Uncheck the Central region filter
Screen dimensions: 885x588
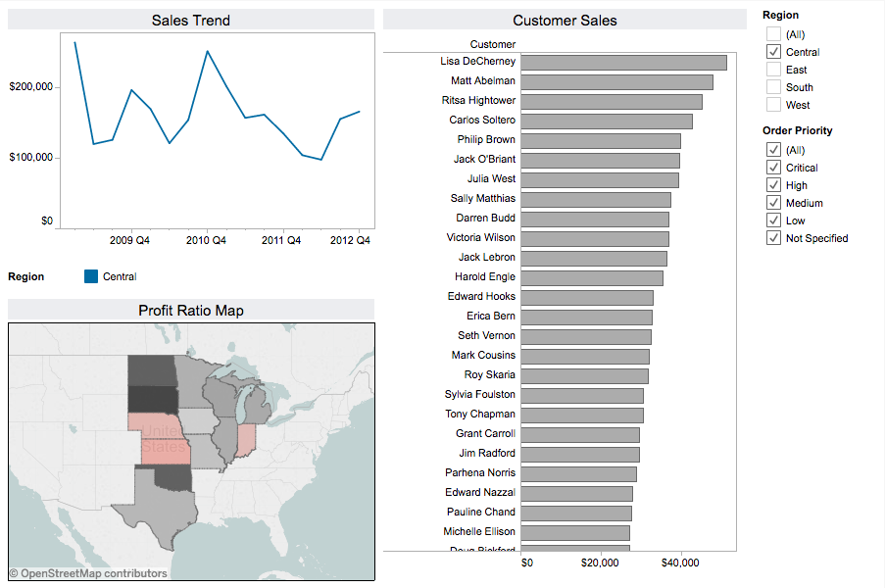click(772, 51)
